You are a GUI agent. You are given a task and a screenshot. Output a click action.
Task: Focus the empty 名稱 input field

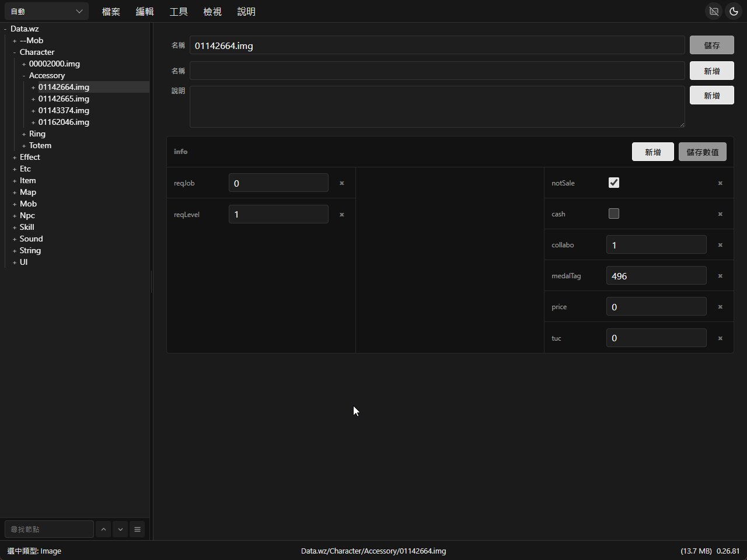tap(437, 71)
